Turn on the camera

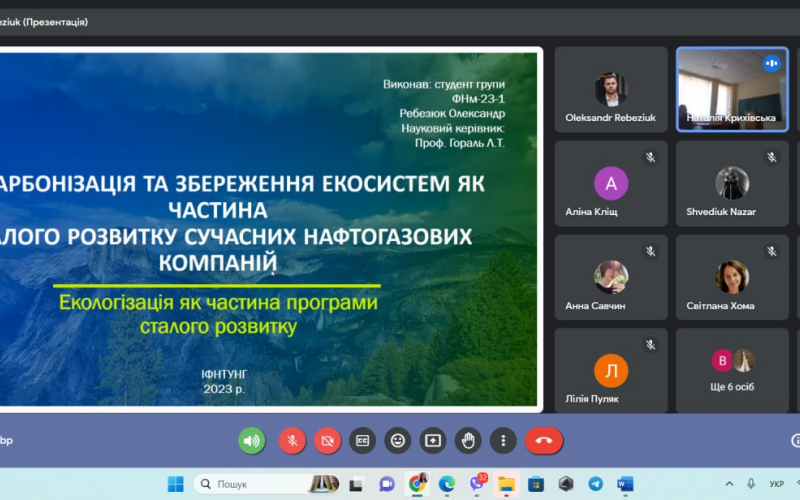click(327, 440)
